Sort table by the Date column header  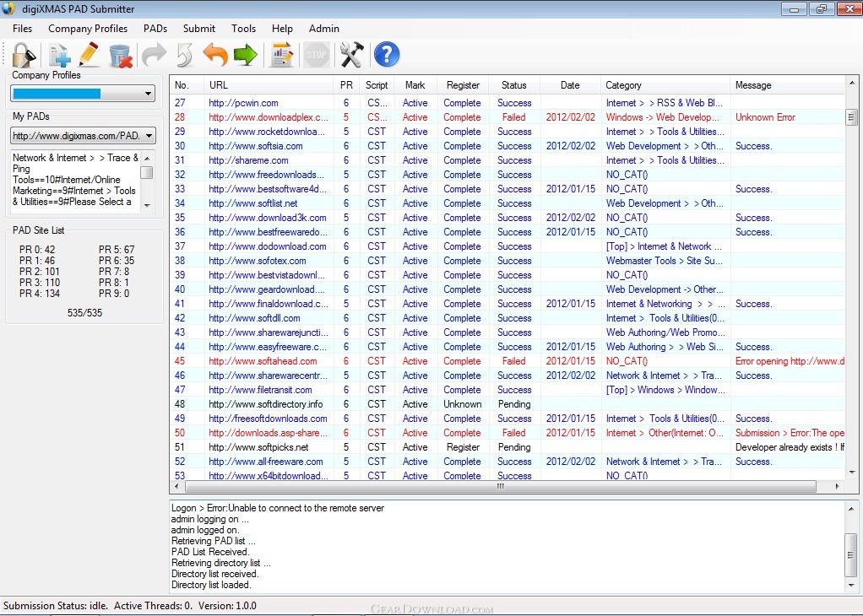coord(570,85)
